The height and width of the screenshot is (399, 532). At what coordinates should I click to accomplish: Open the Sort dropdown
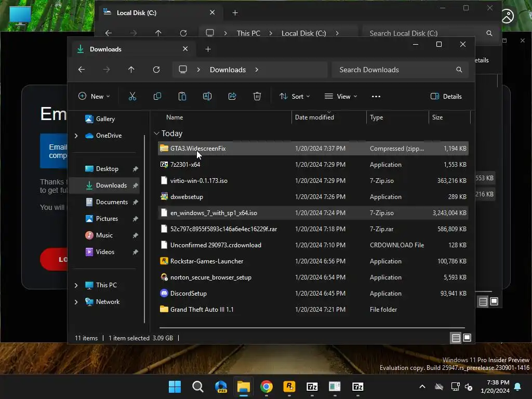click(x=295, y=96)
